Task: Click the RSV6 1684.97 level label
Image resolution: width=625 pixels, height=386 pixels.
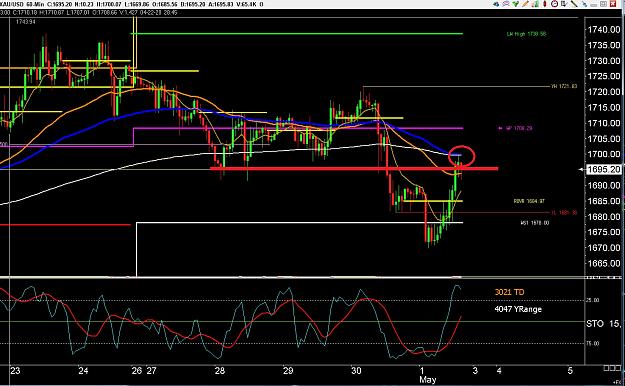Action: (x=529, y=201)
